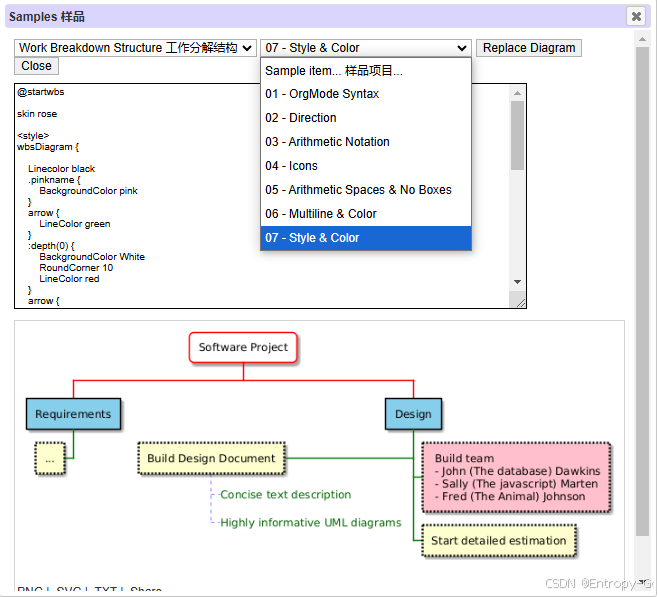Click the Start detailed estimation node
Viewport: 658px width, 597px height.
(499, 541)
